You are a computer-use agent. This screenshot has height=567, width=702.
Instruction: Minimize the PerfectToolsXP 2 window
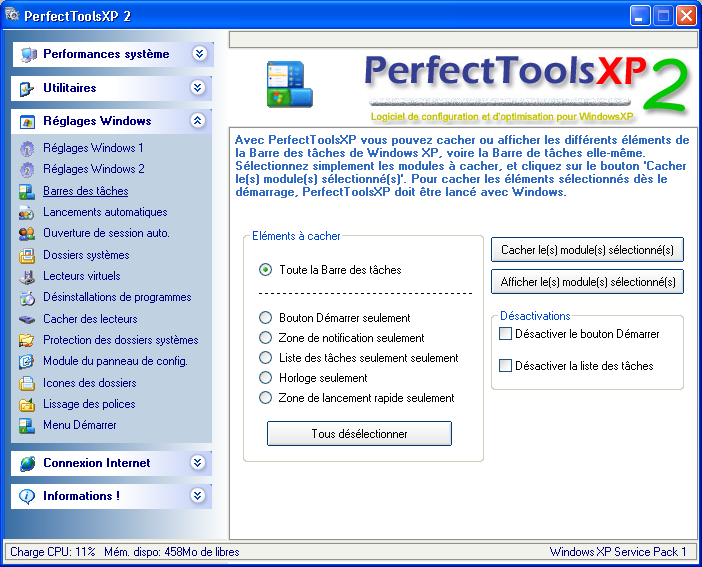point(640,16)
